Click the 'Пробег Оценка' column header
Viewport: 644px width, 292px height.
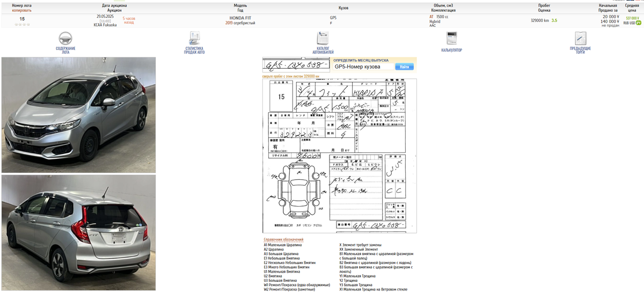pos(544,8)
